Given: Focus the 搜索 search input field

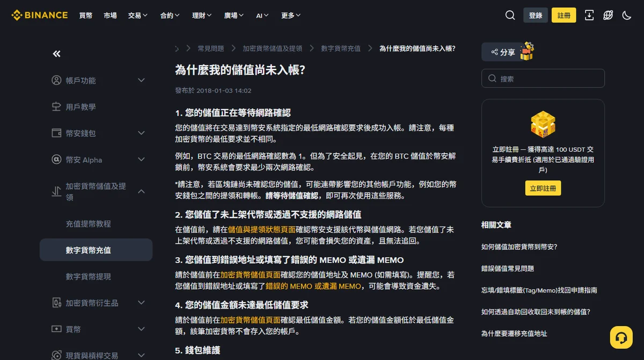Looking at the screenshot, I should point(543,78).
